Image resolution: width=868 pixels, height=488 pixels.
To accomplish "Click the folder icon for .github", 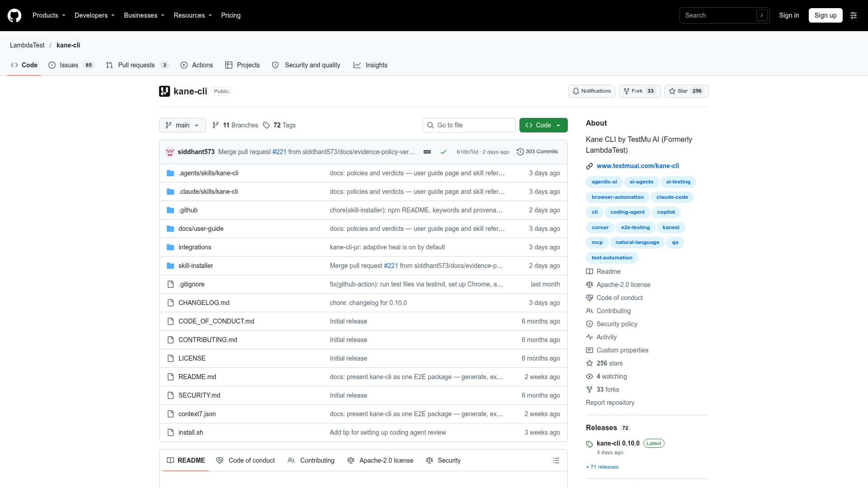I will click(170, 210).
